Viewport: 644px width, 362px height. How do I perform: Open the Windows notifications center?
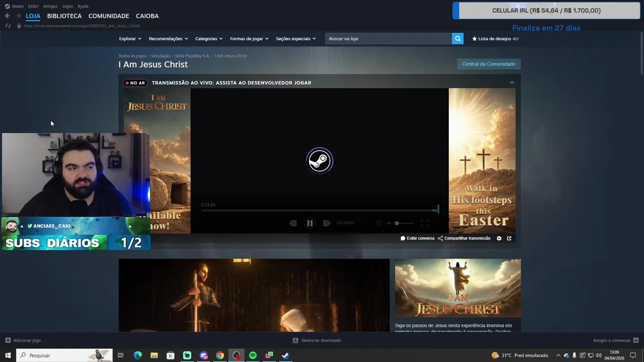coord(633,355)
